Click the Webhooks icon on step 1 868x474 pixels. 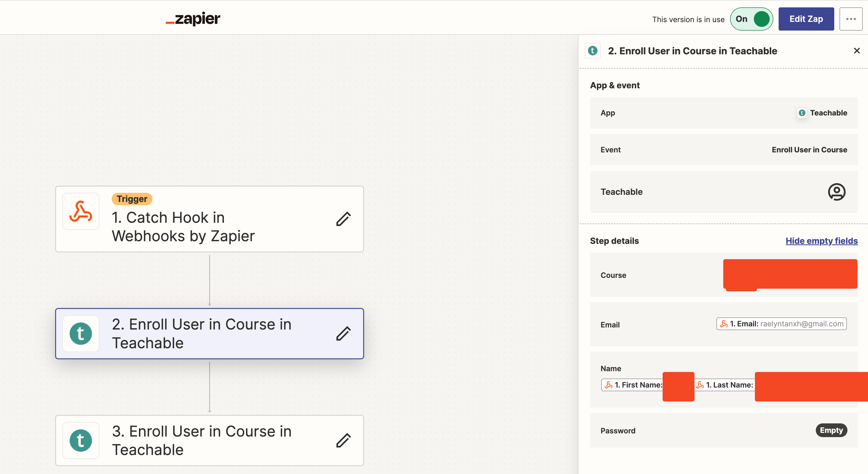click(x=81, y=212)
